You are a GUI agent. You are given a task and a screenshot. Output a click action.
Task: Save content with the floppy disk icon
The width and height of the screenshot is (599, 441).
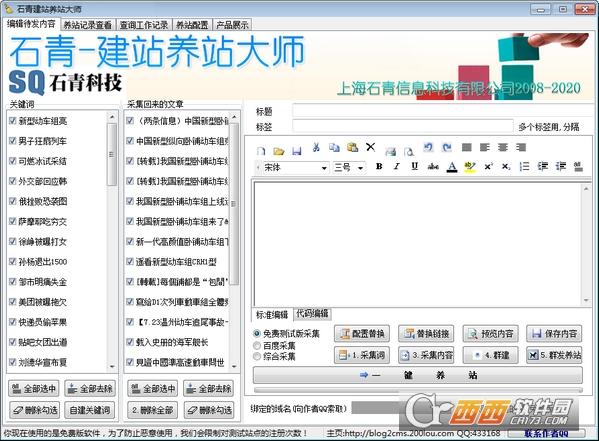pyautogui.click(x=296, y=151)
